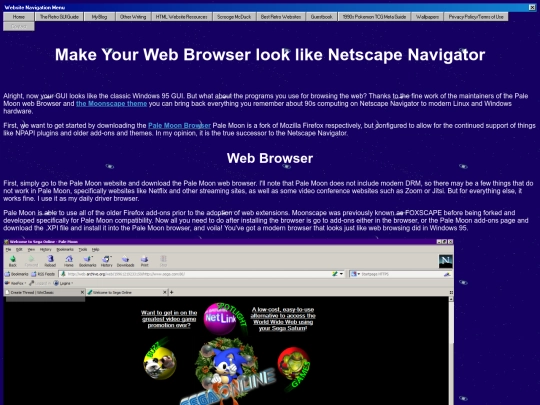Click 'Want to get in on the greatest' link
This screenshot has width=540, height=405.
pyautogui.click(x=169, y=319)
